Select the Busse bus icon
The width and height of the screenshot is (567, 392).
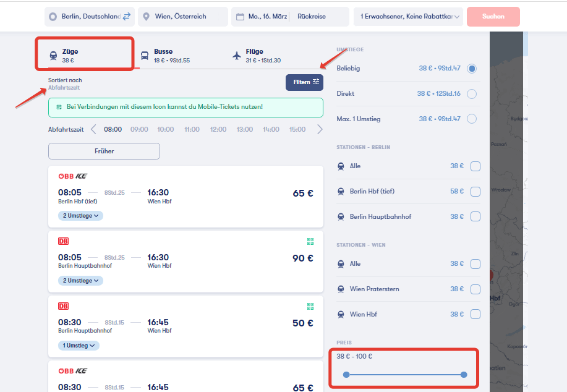(145, 56)
